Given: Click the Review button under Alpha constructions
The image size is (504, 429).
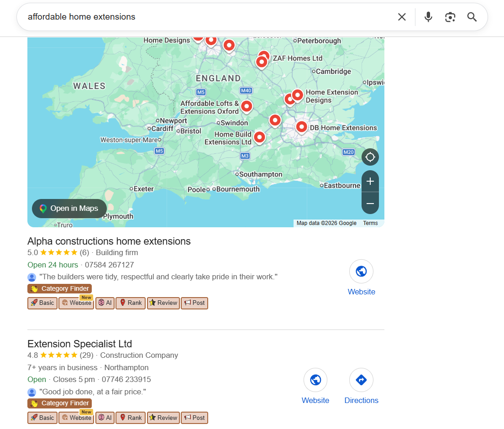Looking at the screenshot, I should 163,303.
